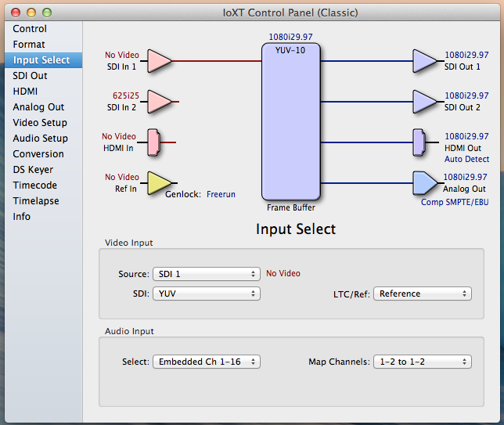
Task: Click the SDI Out 1 output triangle icon
Action: click(x=424, y=60)
